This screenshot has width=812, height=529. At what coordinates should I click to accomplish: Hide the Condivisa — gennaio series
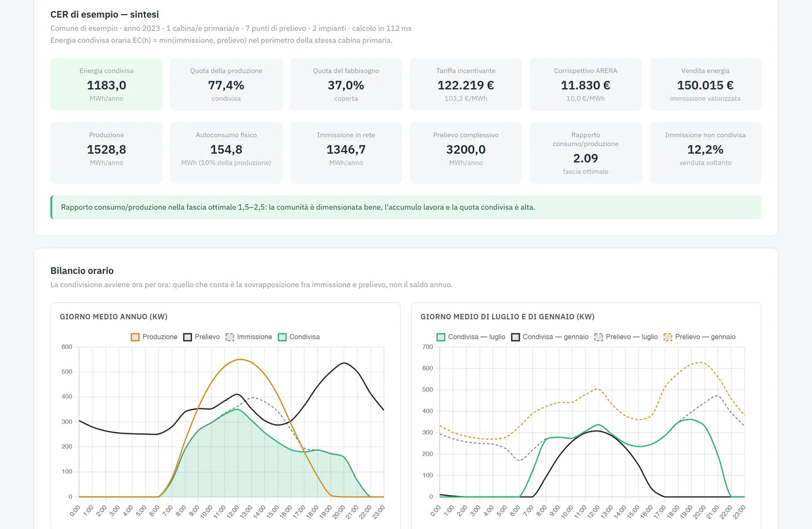click(550, 337)
